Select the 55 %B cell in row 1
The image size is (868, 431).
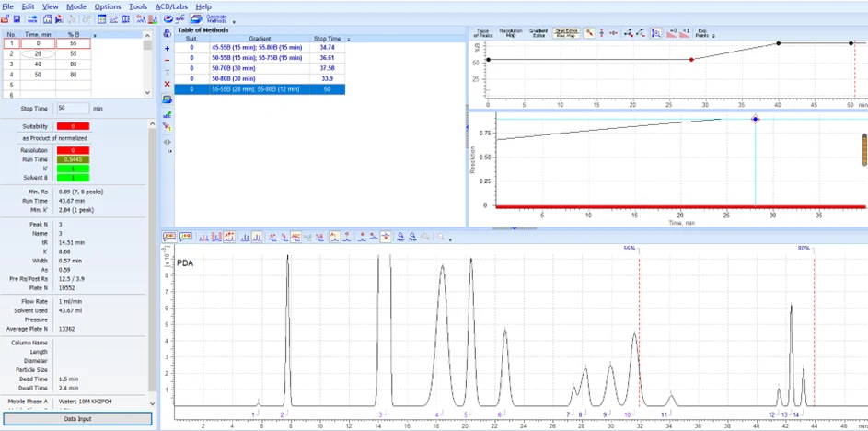pyautogui.click(x=73, y=44)
